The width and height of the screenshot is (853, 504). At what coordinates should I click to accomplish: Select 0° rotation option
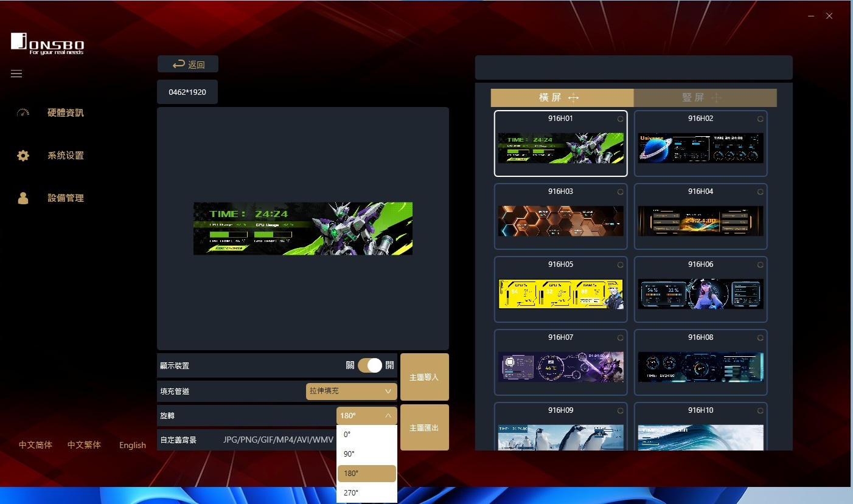tap(367, 434)
